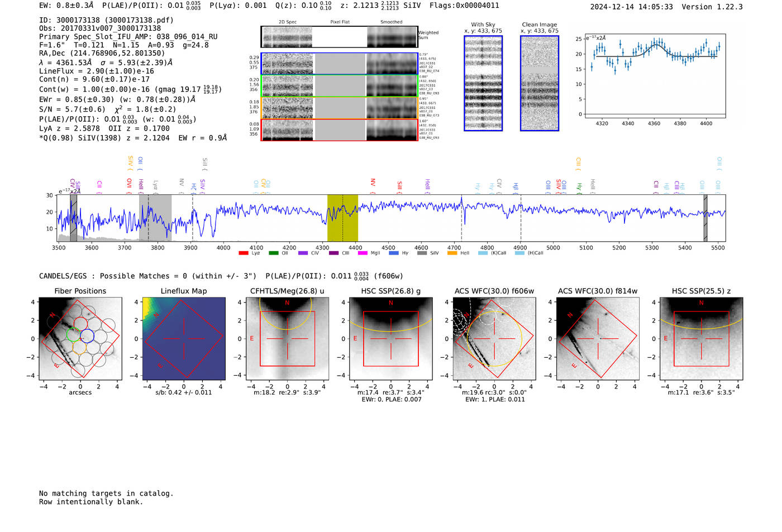Click the orange HeII legend swatch
The image size is (782, 532).
(x=452, y=253)
